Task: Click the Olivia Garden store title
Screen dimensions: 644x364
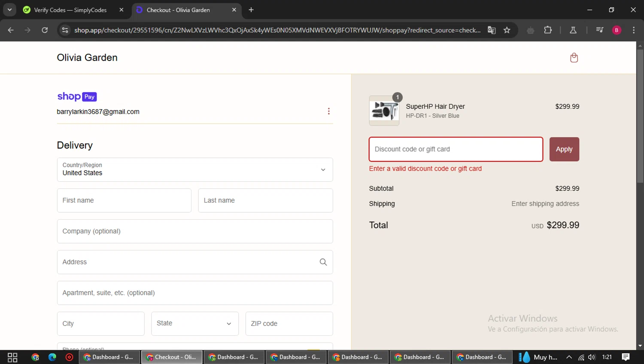Action: tap(87, 58)
